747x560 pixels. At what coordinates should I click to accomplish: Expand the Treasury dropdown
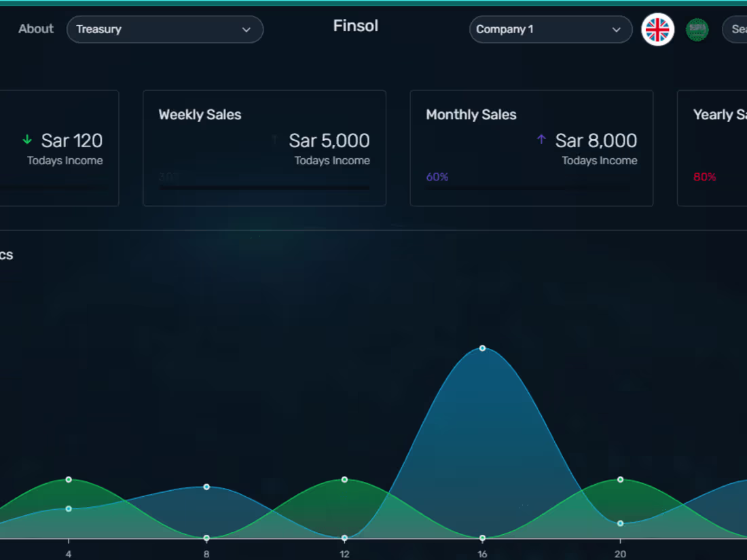coord(165,29)
